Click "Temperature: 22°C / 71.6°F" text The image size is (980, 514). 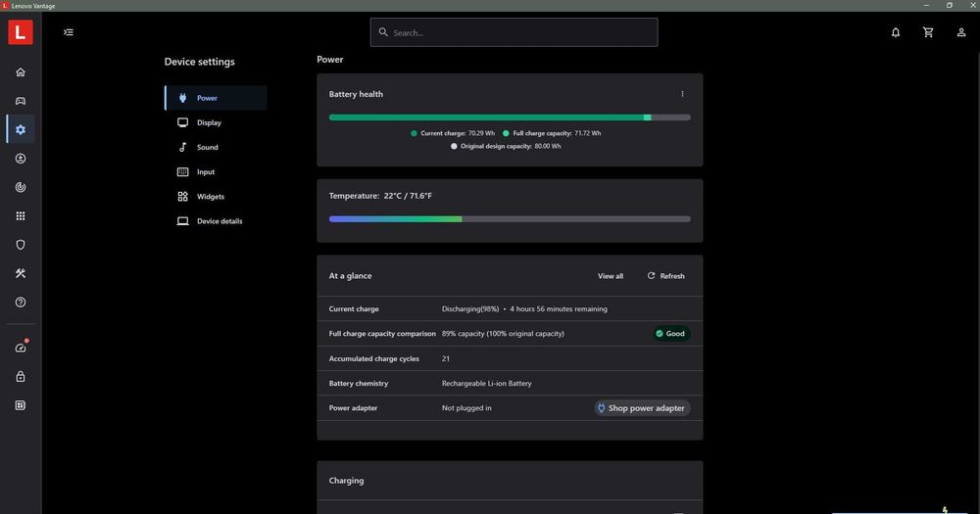[380, 196]
